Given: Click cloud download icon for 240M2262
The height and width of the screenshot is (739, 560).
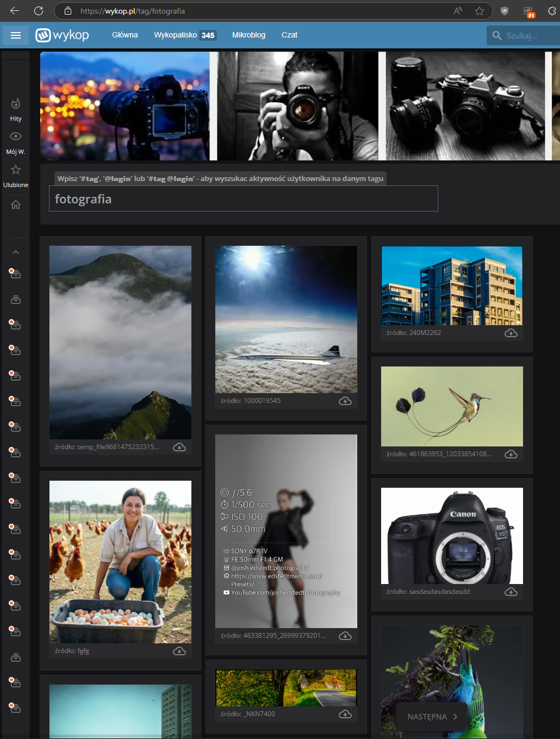Looking at the screenshot, I should click(511, 333).
